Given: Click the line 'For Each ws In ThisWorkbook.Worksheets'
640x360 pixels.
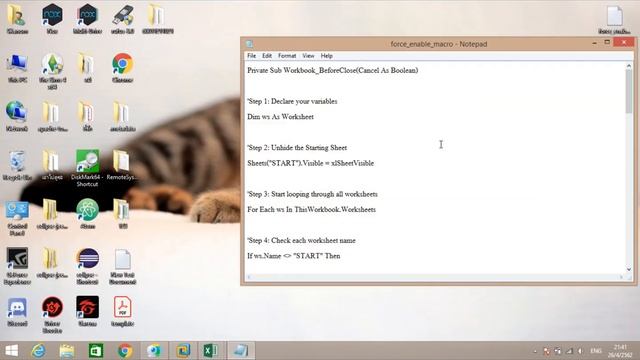Looking at the screenshot, I should click(x=311, y=210).
